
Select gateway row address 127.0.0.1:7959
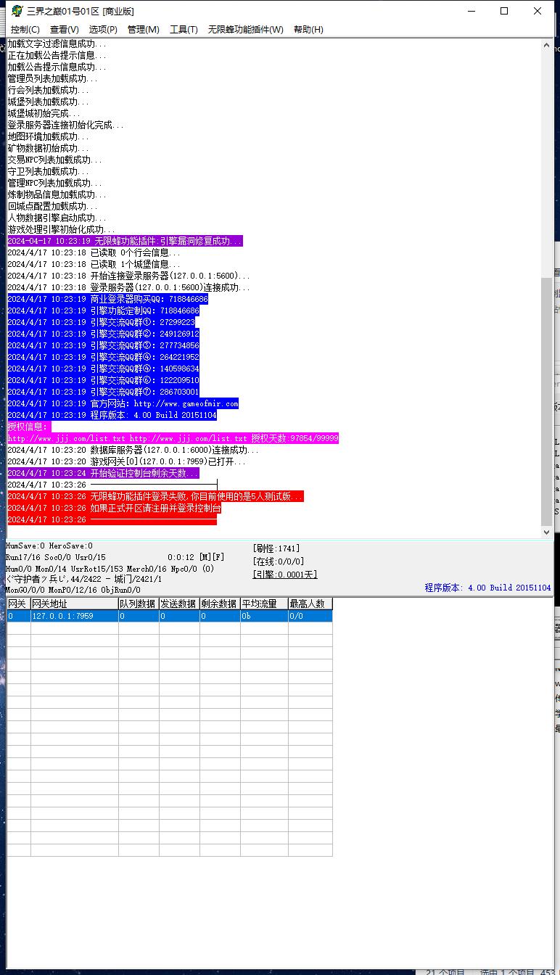click(x=74, y=616)
